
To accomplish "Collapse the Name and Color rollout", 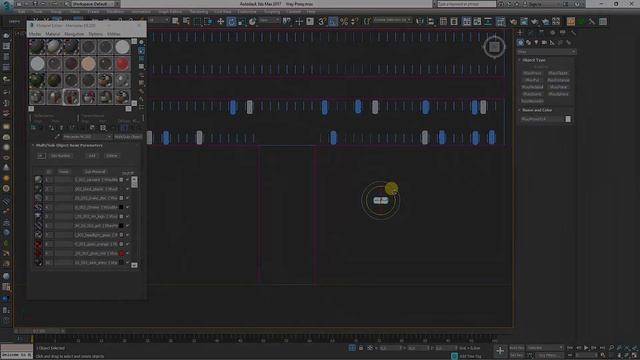I will click(537, 110).
